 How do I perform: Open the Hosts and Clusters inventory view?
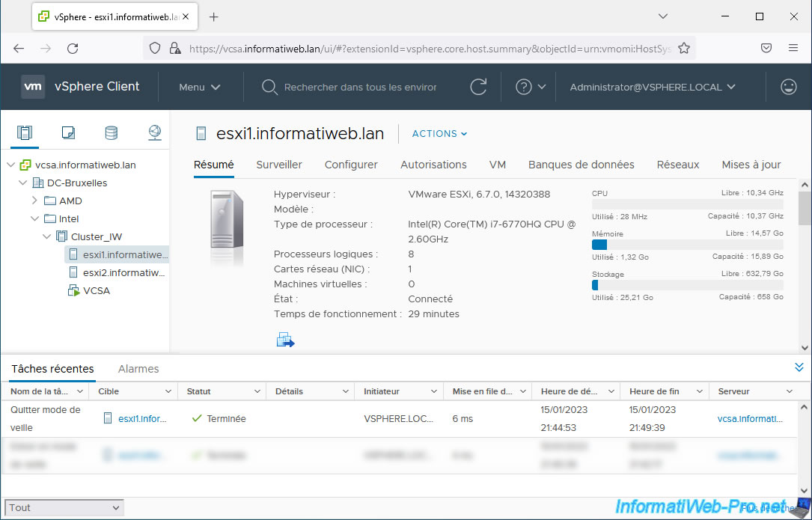pos(25,133)
